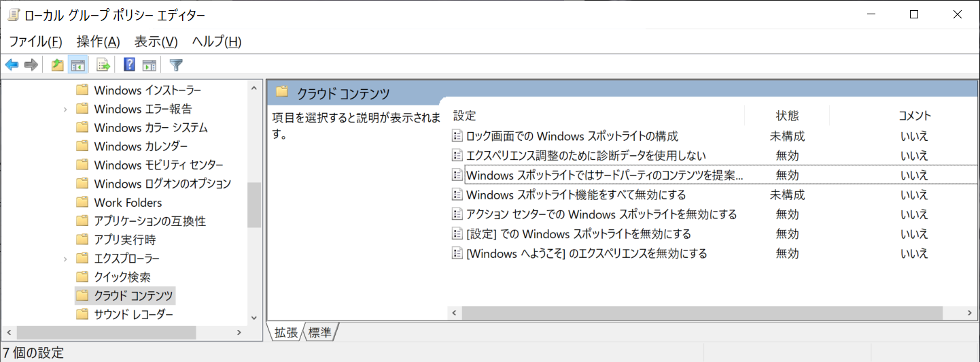The image size is (980, 362).
Task: Select Windows モビリティ センター tree item
Action: 159,165
